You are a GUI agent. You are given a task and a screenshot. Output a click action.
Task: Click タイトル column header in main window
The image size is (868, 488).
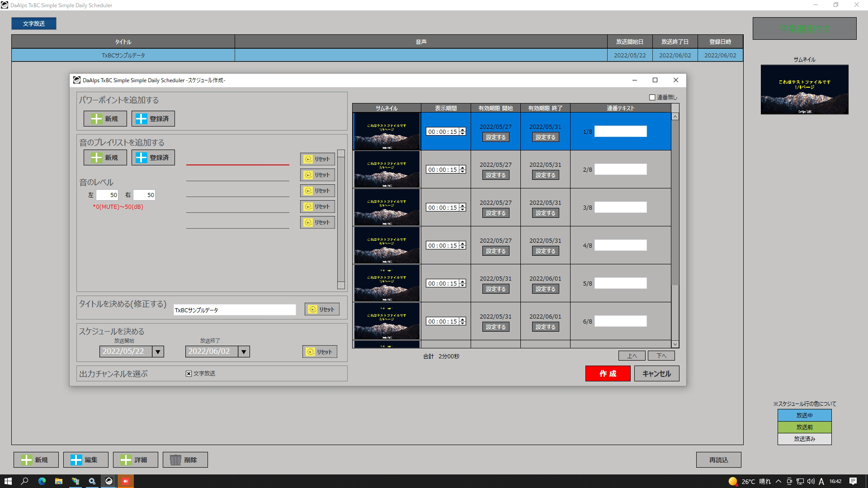pyautogui.click(x=123, y=42)
